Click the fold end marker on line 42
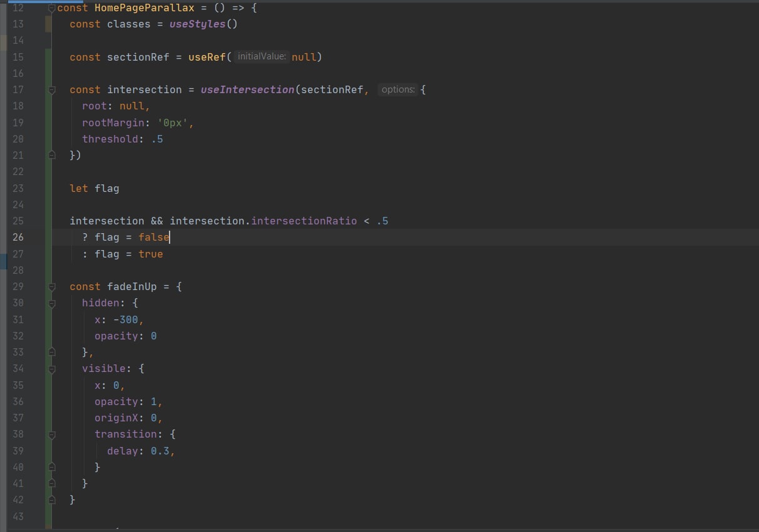 52,500
